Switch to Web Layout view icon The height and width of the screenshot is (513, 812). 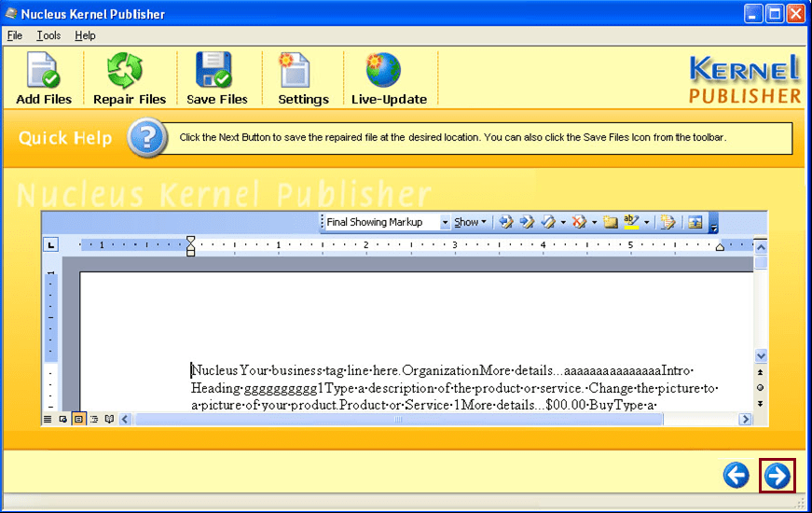pyautogui.click(x=62, y=419)
